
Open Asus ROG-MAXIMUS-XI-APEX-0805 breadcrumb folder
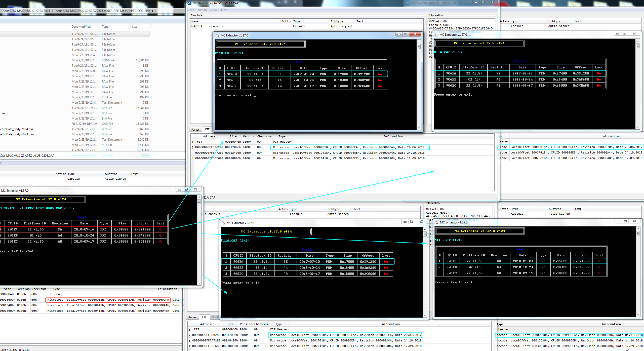pos(26,11)
